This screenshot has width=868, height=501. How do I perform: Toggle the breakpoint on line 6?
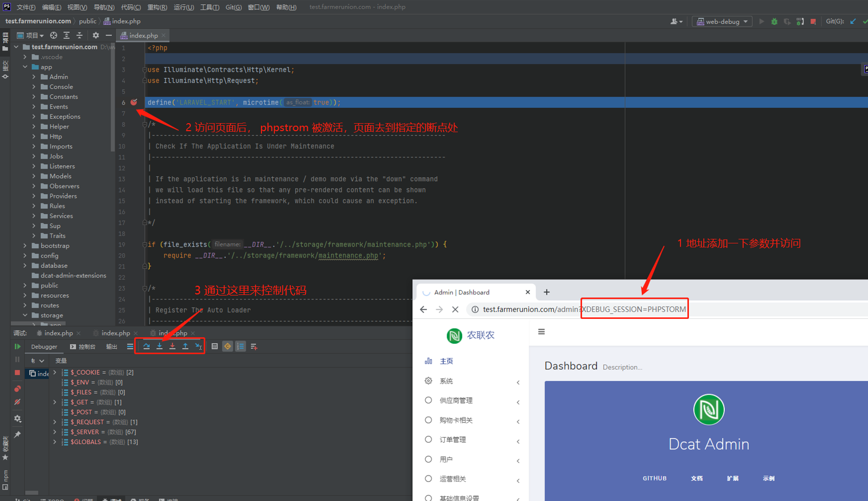pos(134,102)
